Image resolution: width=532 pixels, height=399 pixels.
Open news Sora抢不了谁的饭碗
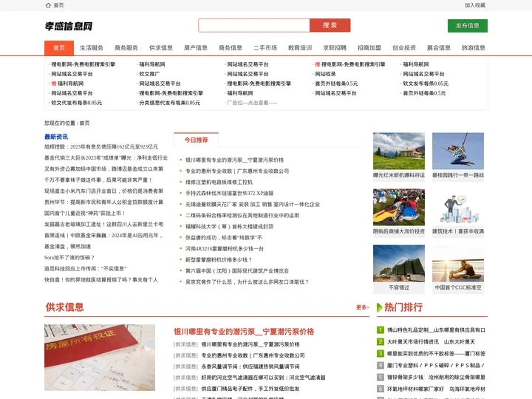point(69,258)
